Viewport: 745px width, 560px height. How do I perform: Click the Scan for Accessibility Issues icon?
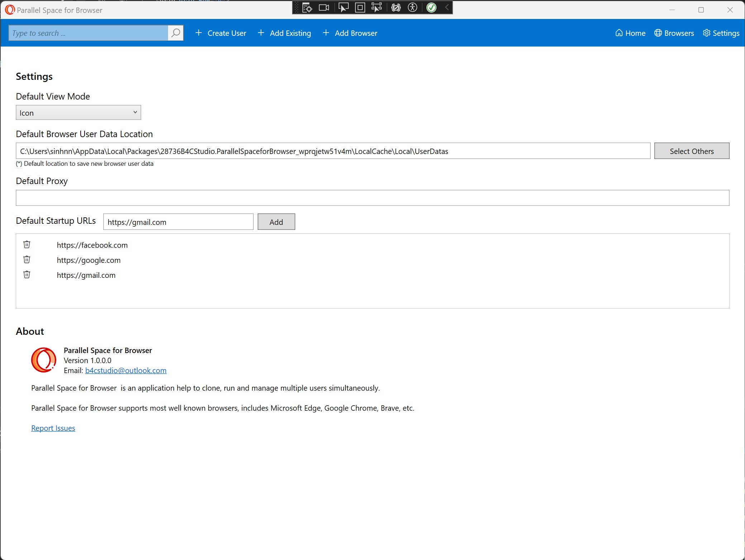(x=412, y=8)
